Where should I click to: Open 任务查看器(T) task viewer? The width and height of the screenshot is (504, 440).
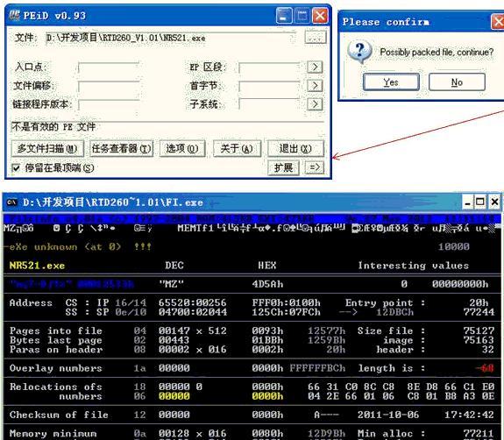121,148
